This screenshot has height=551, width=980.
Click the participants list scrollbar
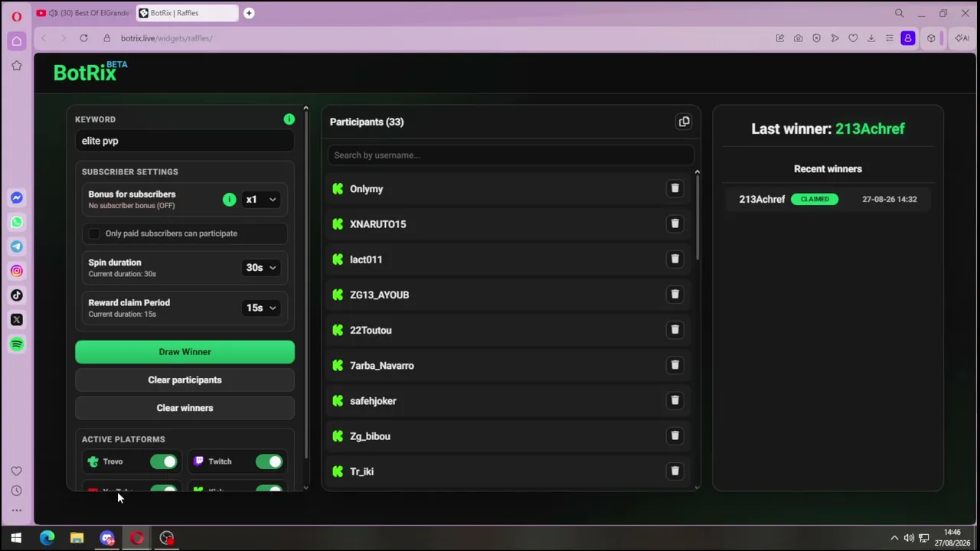coord(697,218)
